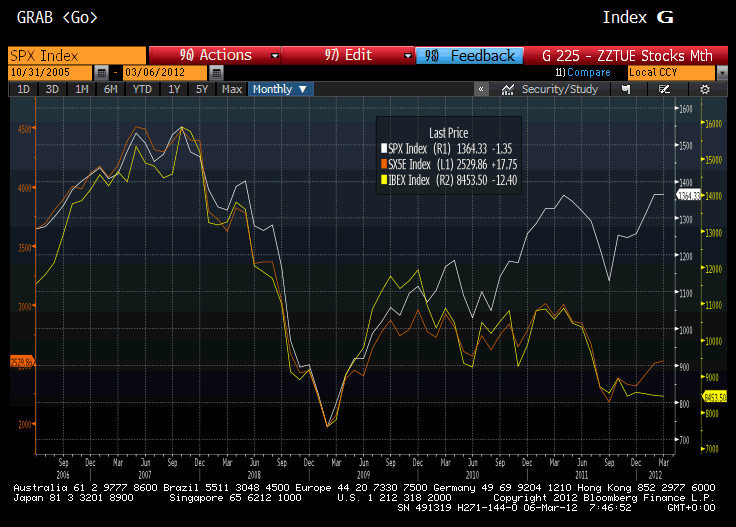The image size is (736, 527).
Task: Open the 96) Actions dropdown
Action: point(215,55)
